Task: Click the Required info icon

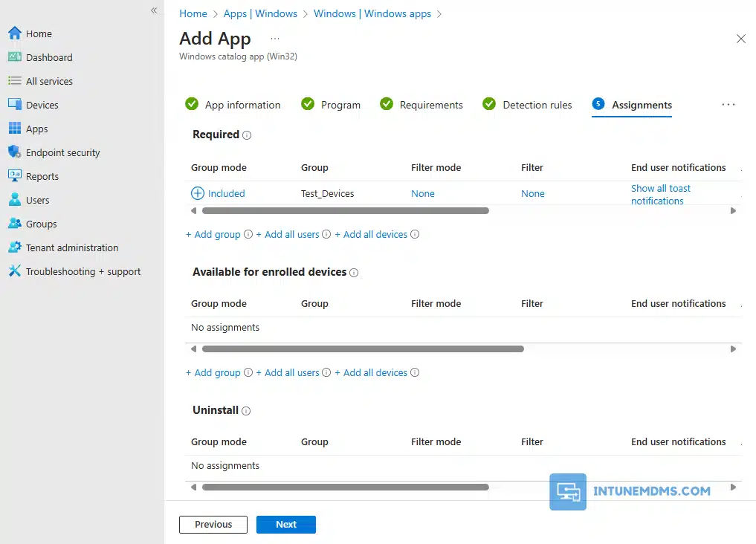Action: tap(247, 135)
